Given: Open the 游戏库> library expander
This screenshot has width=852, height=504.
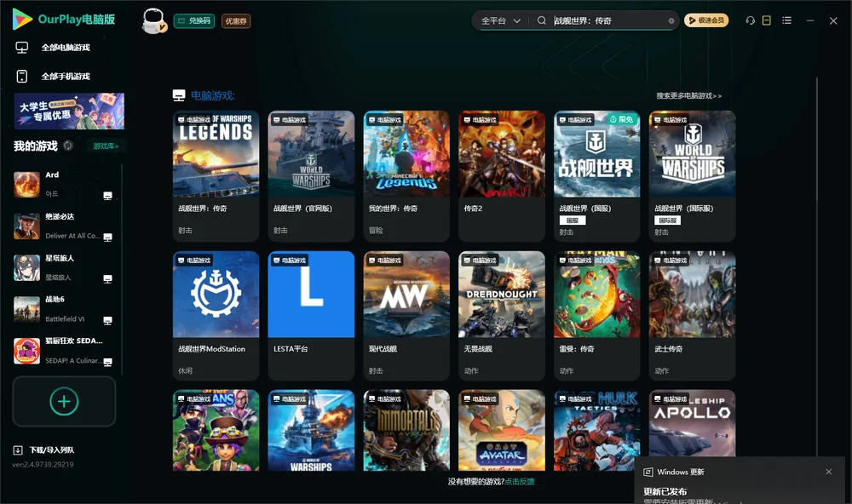Looking at the screenshot, I should (x=106, y=146).
